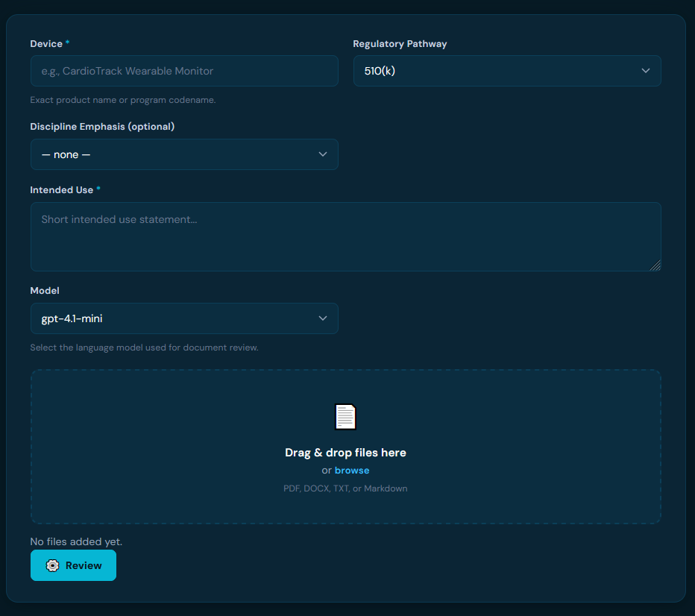Screen dimensions: 695x616
Task: Click the chevron on the Model dropdown
Action: 323,318
